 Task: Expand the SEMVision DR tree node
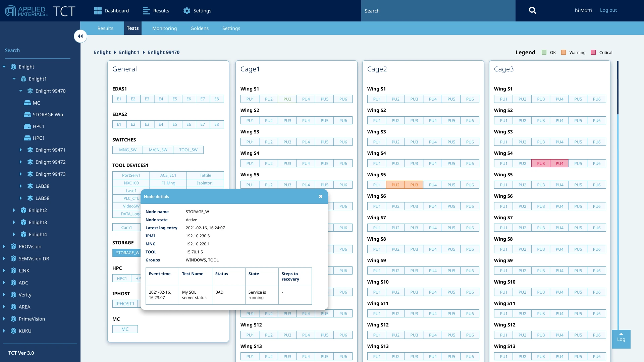tap(4, 258)
